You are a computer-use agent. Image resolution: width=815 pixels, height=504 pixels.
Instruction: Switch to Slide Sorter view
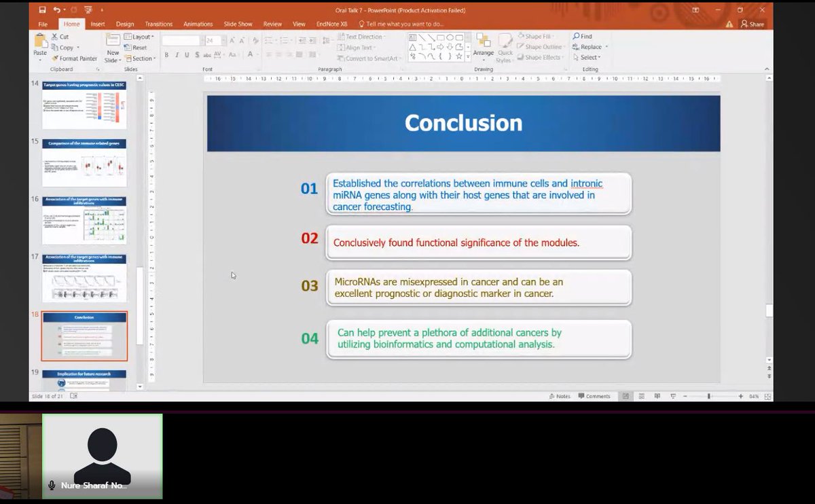coord(640,396)
